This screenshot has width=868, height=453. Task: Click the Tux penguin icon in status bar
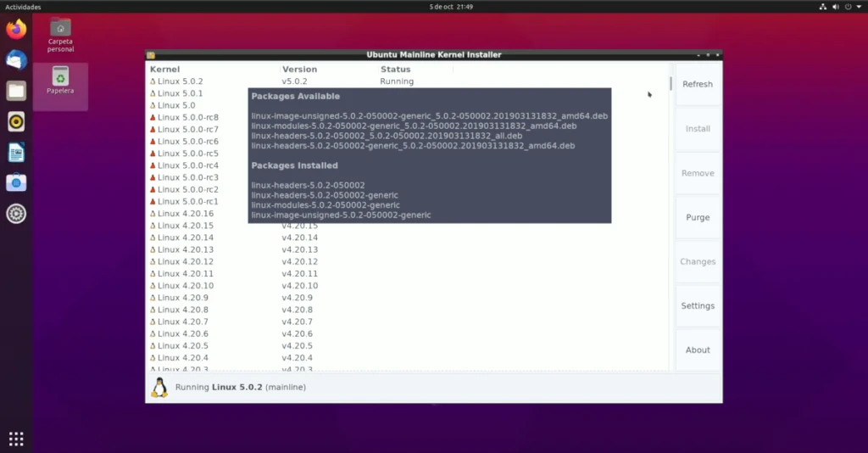point(159,387)
